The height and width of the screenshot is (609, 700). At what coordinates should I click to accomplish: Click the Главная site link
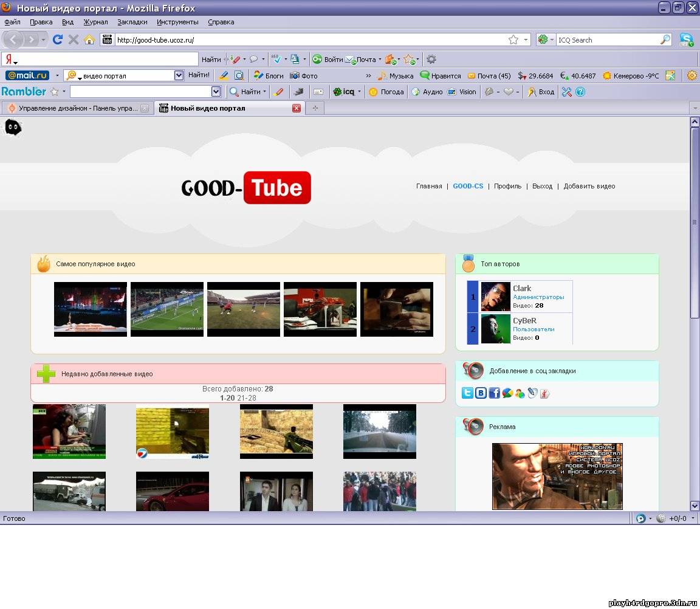[x=429, y=186]
